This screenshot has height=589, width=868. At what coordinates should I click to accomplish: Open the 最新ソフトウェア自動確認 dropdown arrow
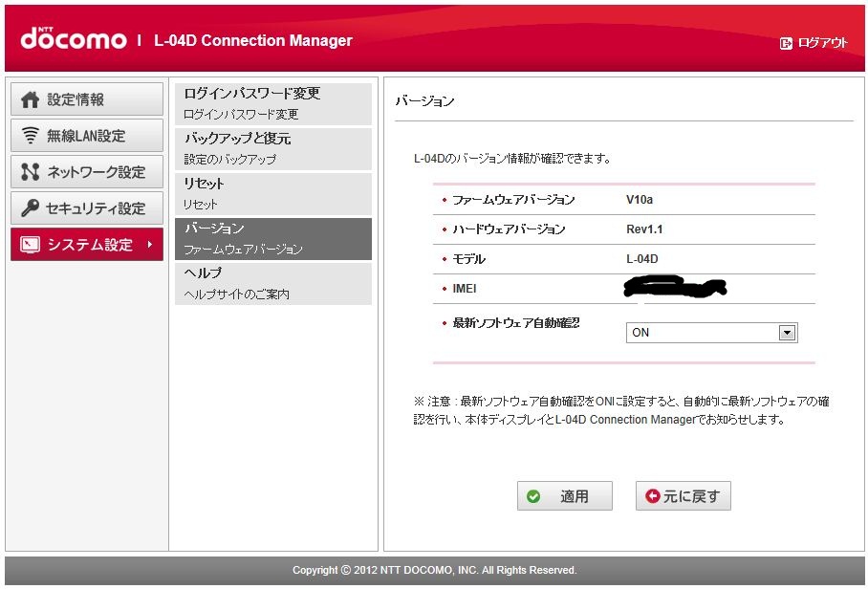[787, 333]
